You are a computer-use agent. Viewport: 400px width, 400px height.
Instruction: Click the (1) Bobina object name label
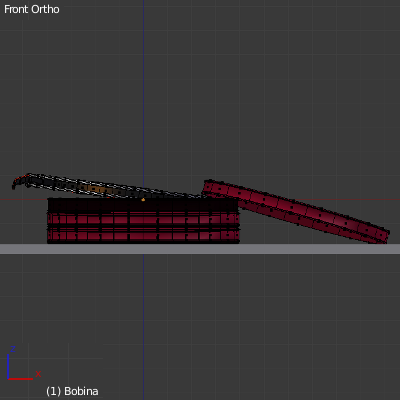(72, 391)
